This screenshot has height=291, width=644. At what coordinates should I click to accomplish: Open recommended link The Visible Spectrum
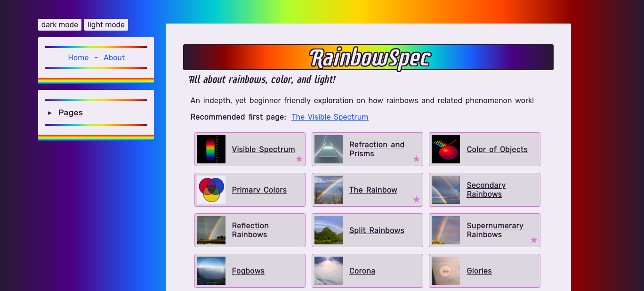coord(330,117)
